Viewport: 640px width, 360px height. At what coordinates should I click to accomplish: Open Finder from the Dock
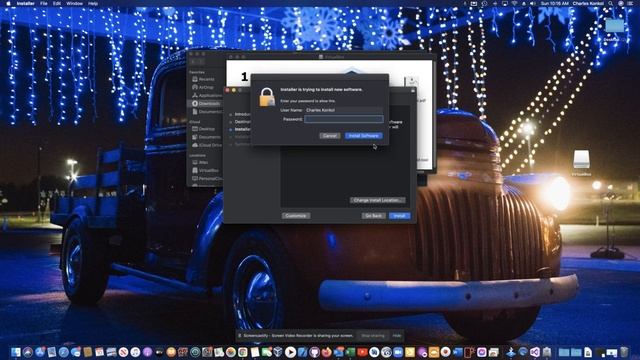[16, 352]
